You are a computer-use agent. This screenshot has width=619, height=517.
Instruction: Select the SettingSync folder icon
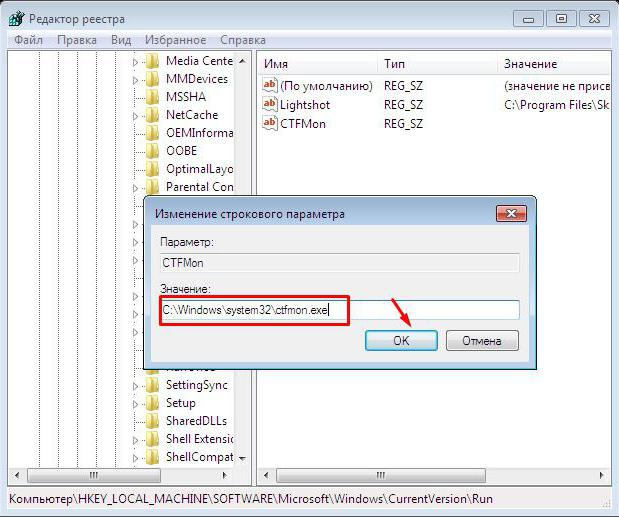tap(152, 385)
